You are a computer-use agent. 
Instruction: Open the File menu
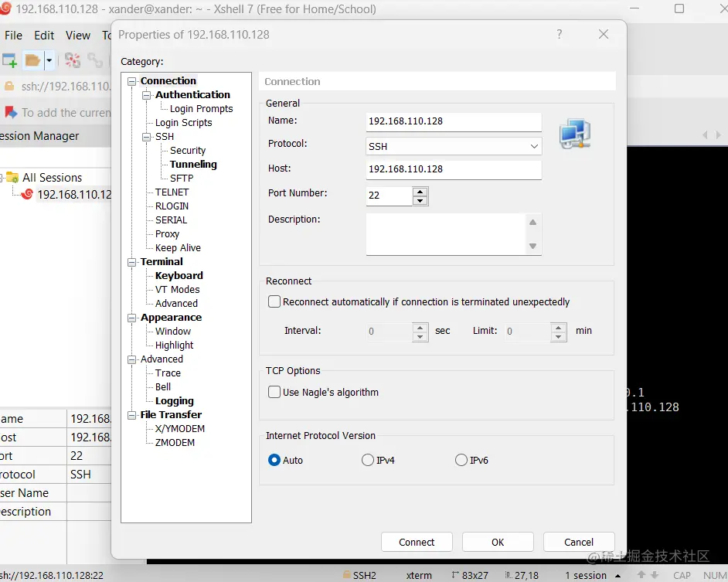(13, 36)
